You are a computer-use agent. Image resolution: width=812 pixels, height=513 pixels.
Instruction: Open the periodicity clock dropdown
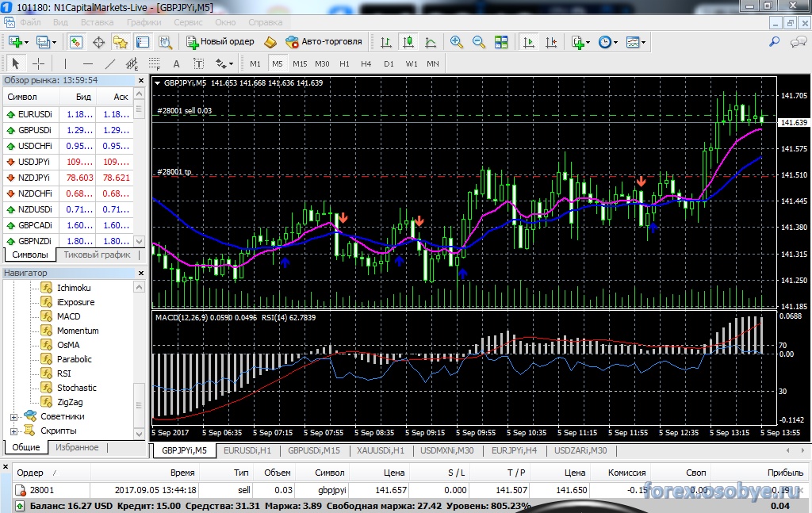(608, 42)
